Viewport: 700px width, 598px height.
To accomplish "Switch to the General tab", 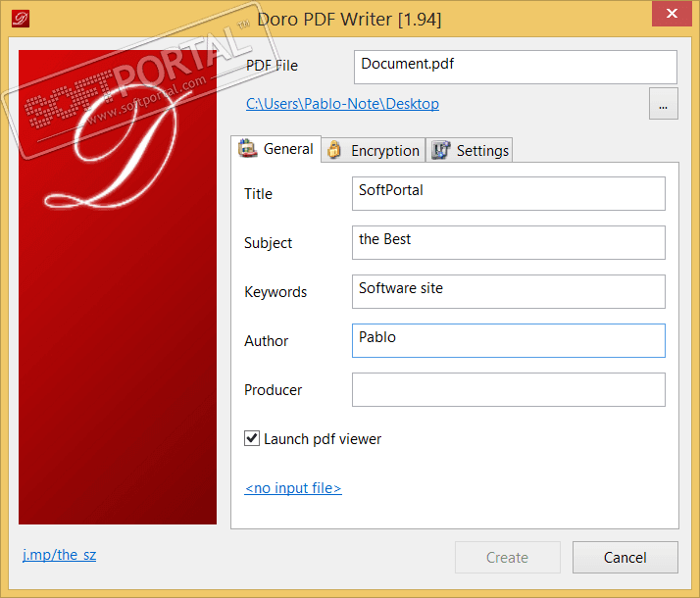I will [x=275, y=149].
